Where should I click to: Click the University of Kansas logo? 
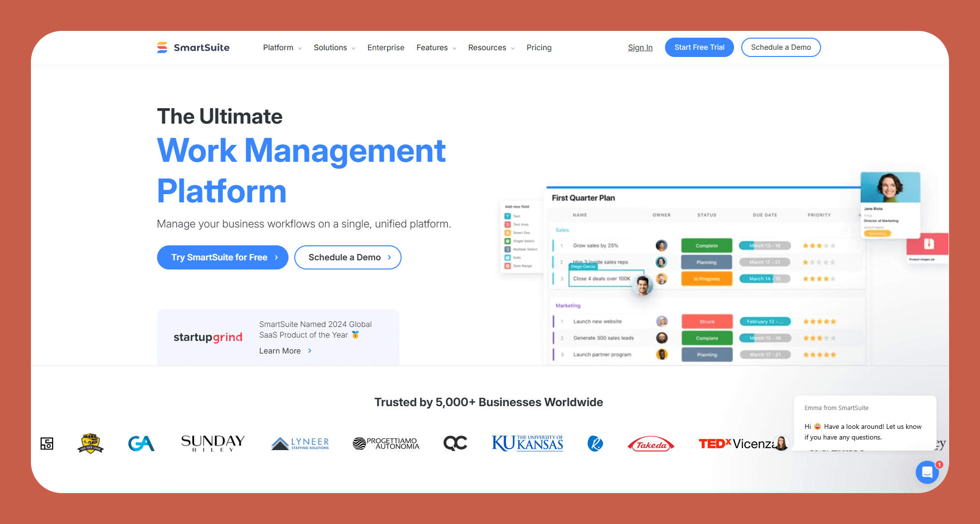coord(527,443)
